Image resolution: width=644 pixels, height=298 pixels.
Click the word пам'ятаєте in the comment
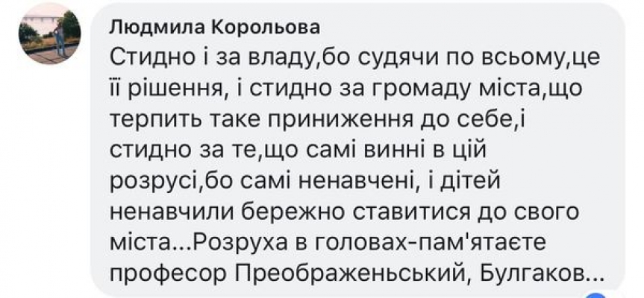479,243
